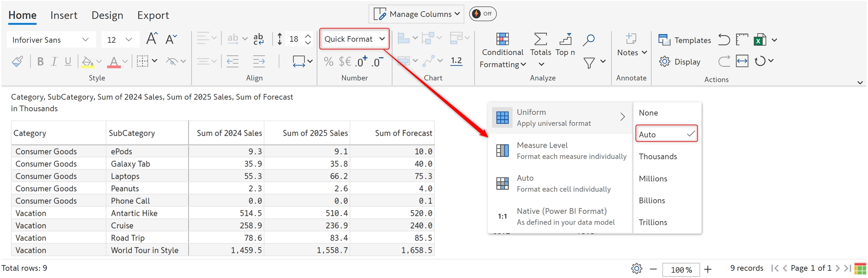Toggle underline formatting

[x=68, y=61]
